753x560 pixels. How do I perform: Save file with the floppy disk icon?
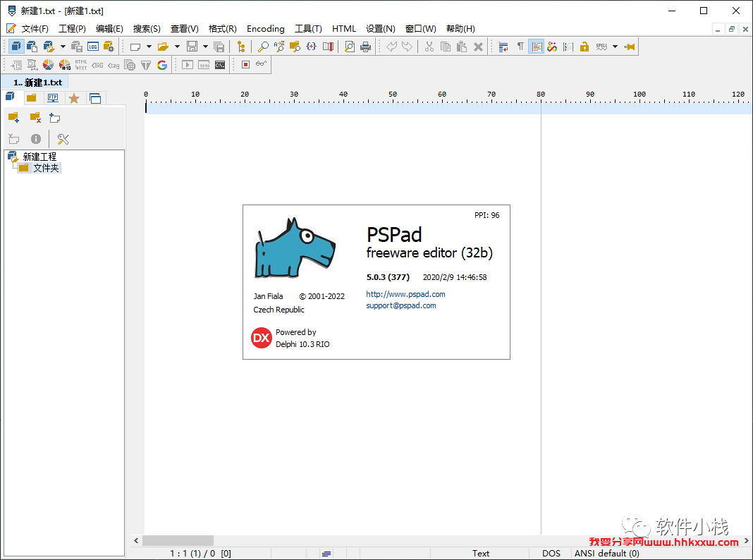(192, 47)
